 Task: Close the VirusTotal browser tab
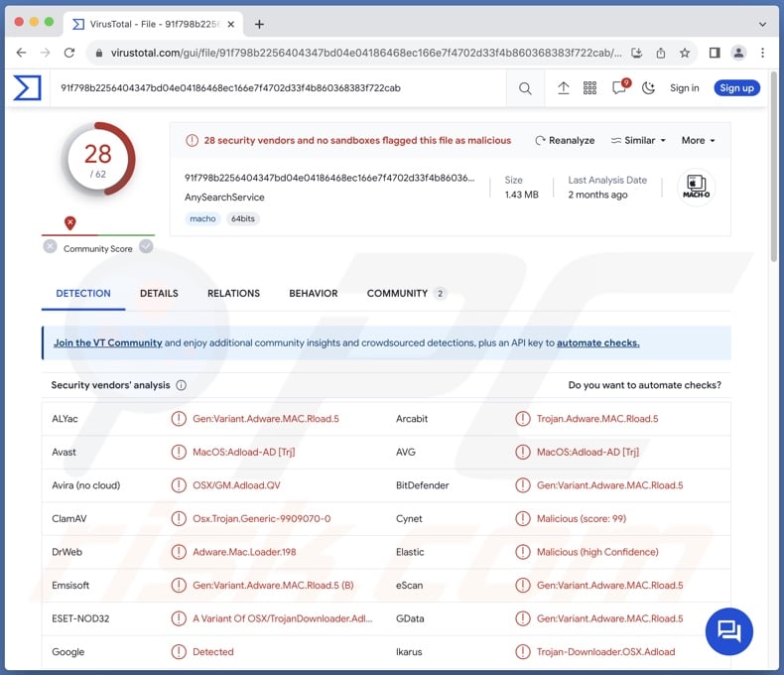tap(230, 24)
